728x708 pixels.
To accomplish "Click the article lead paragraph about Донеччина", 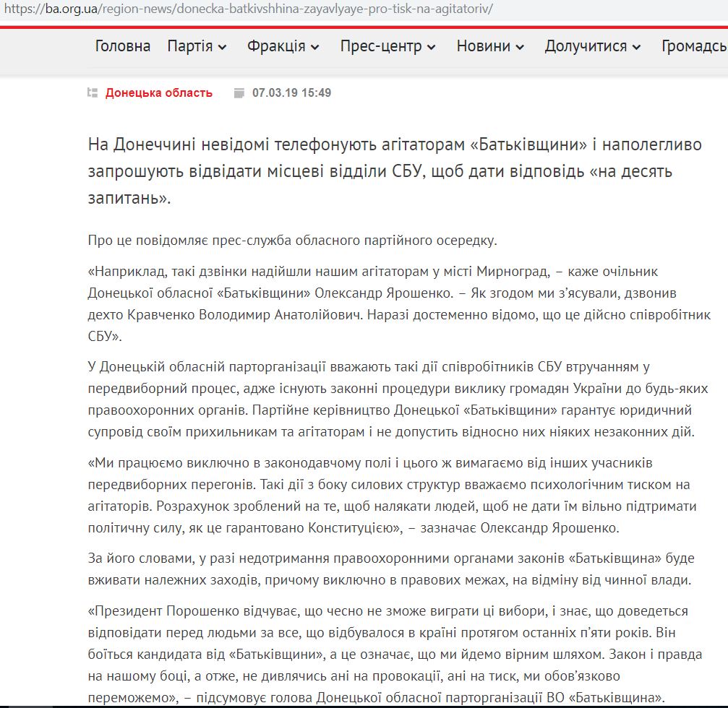I will pyautogui.click(x=394, y=170).
